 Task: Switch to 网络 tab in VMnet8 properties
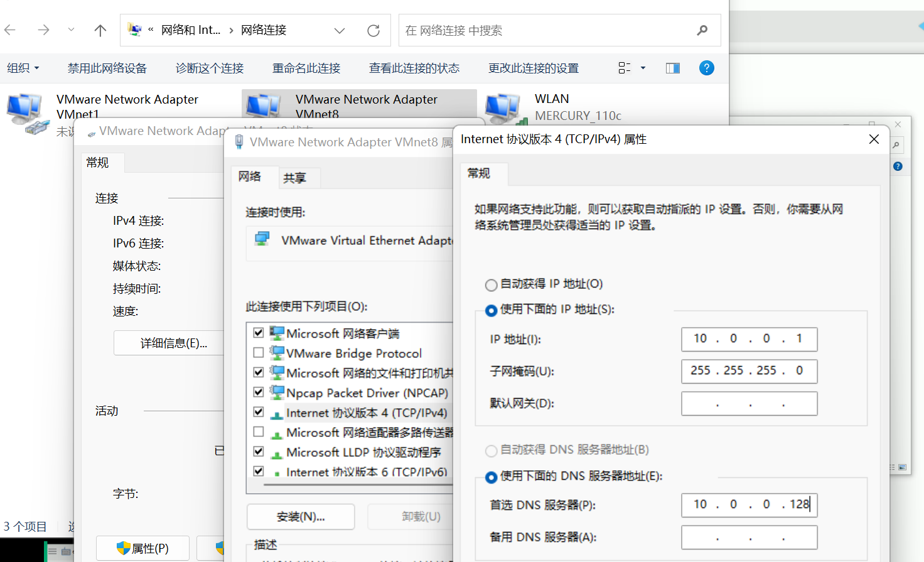(250, 176)
